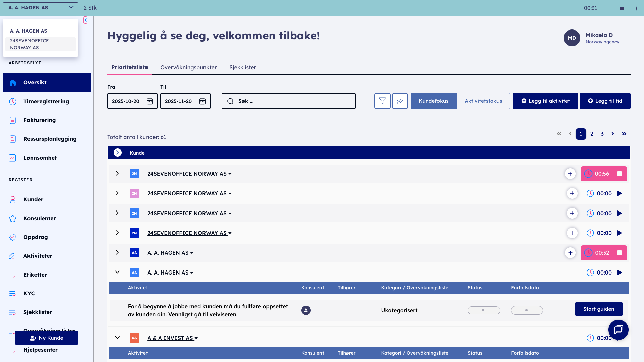Stop the running 00:56 timer
Screen dimensions: 644x362
click(619, 174)
